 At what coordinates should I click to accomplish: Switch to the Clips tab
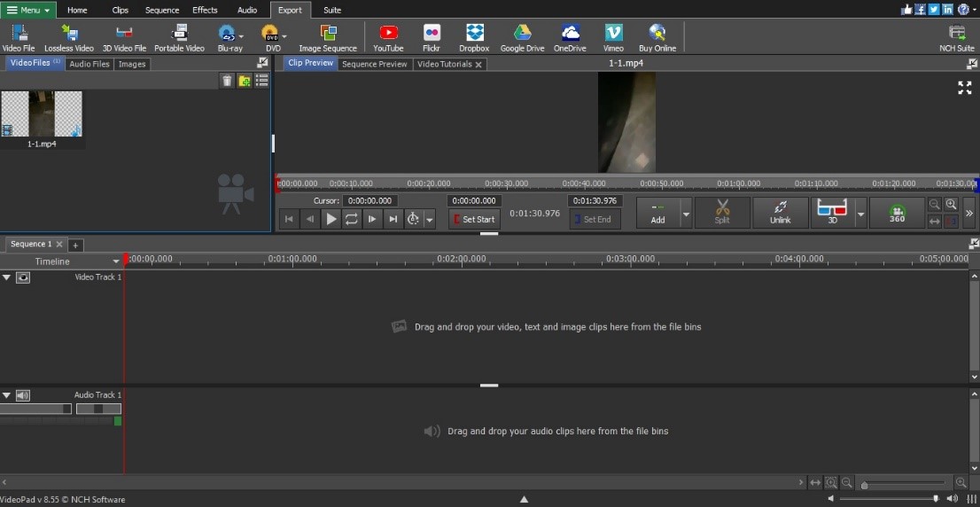click(120, 10)
